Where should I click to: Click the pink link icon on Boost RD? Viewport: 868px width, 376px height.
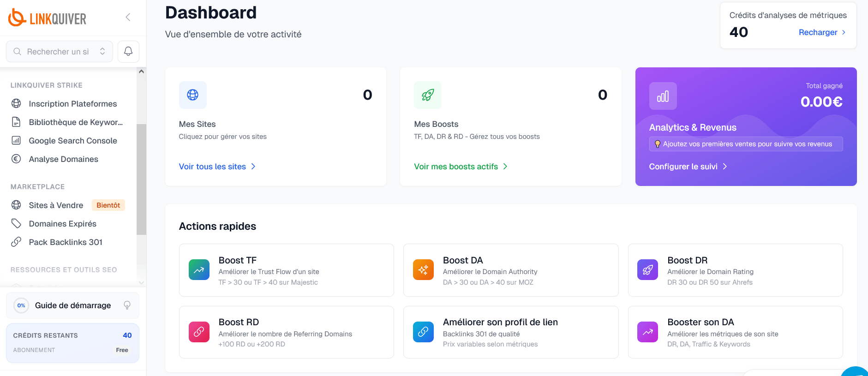199,332
